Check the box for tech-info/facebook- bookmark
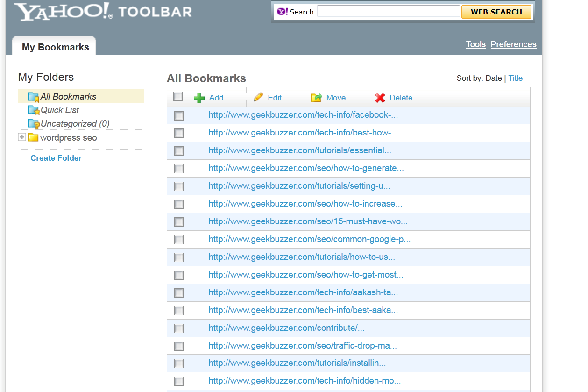Image resolution: width=588 pixels, height=392 pixels. point(179,115)
